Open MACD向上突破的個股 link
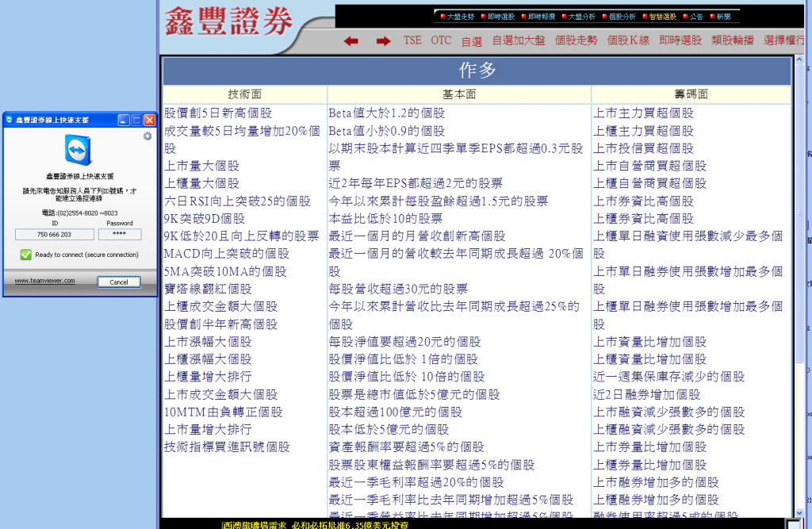812x529 pixels. coord(226,254)
